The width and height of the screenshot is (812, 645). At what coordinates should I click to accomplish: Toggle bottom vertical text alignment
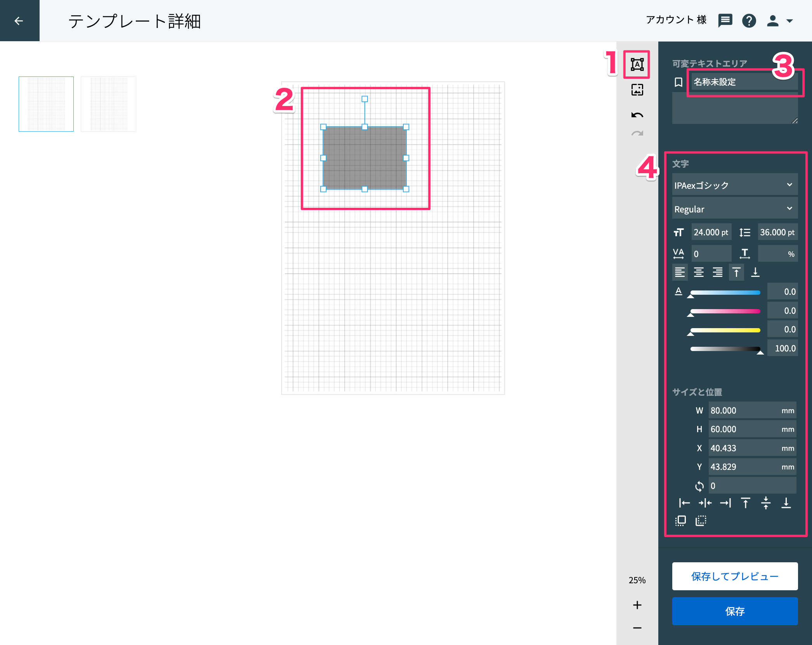[755, 272]
